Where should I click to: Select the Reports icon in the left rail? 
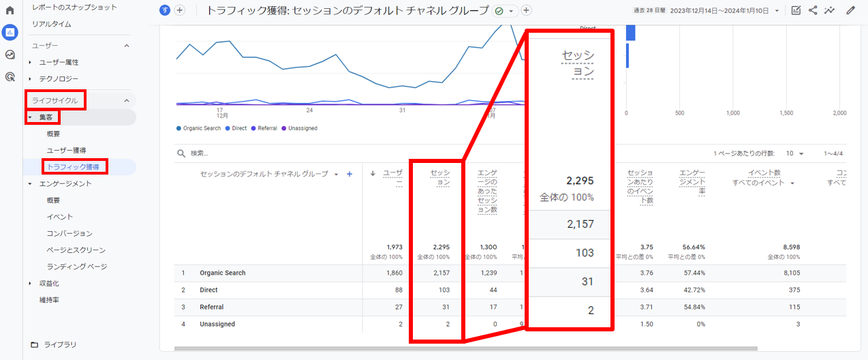(x=10, y=32)
